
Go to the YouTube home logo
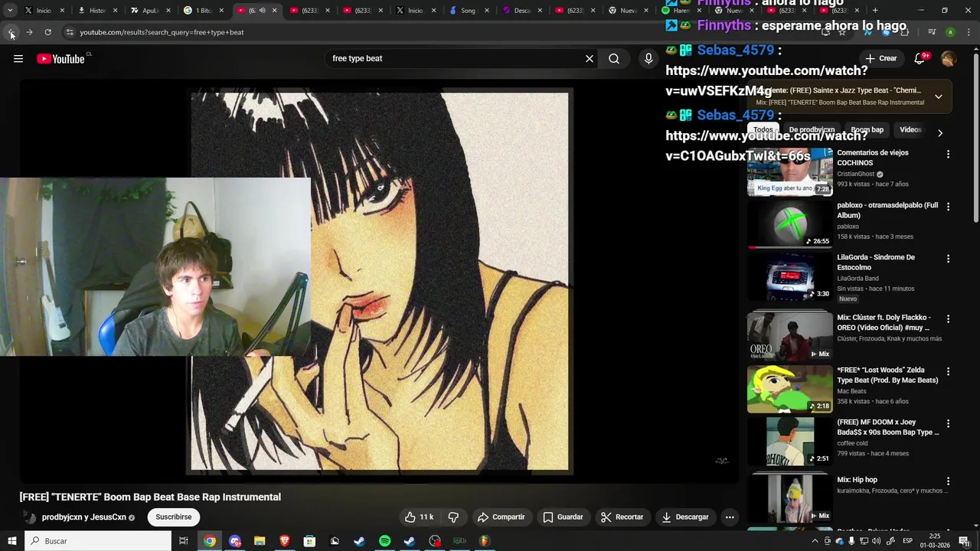tap(60, 59)
